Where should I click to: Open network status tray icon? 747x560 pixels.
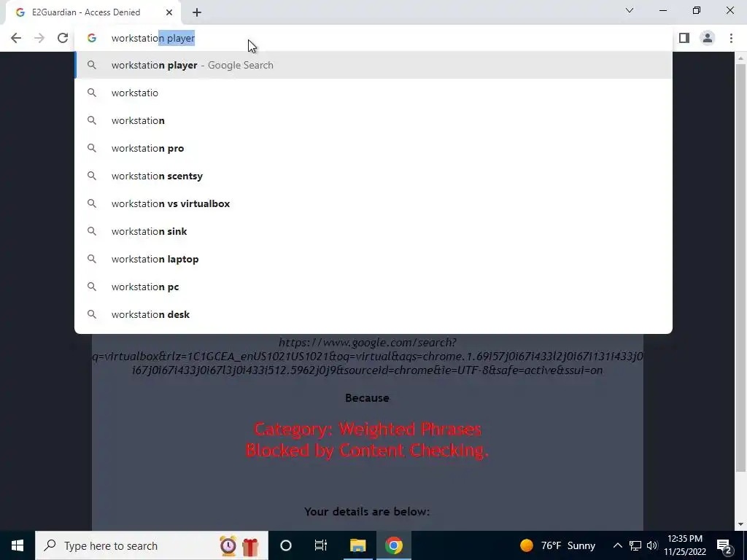635,545
